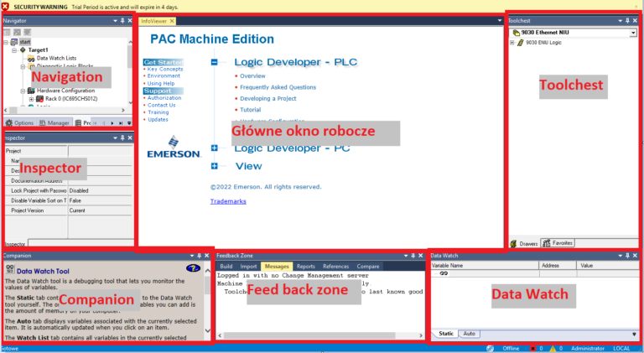Collapse the Logic Developer - PLC section
The height and width of the screenshot is (353, 644).
tap(215, 62)
